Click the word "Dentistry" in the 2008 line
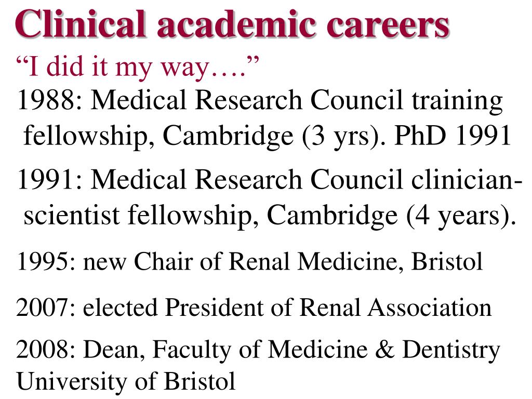Image resolution: width=532 pixels, height=399 pixels. click(x=451, y=350)
